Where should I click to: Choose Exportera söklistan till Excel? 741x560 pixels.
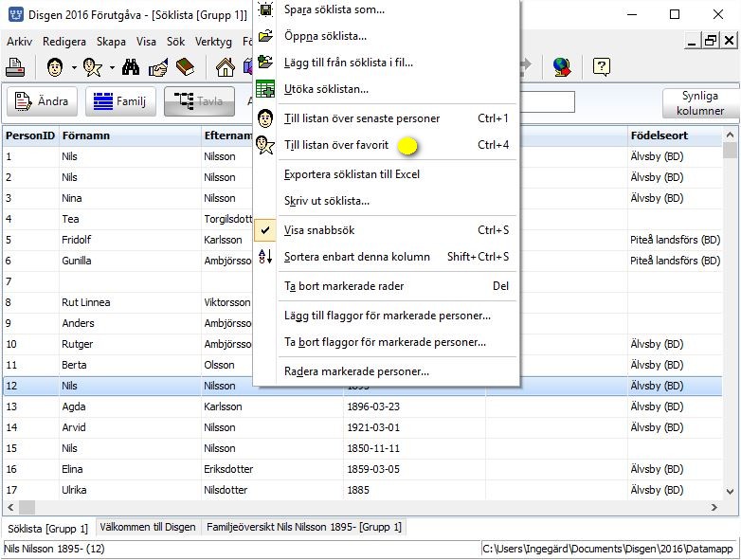(x=387, y=174)
